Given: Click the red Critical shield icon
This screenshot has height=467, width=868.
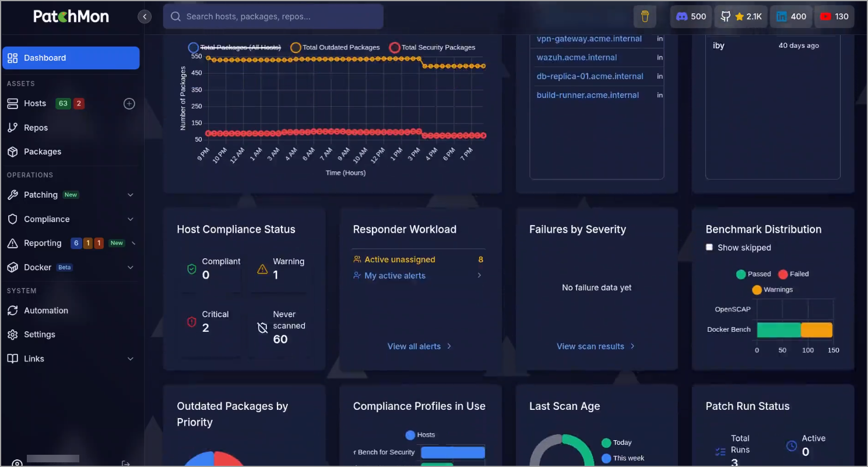Looking at the screenshot, I should click(191, 321).
